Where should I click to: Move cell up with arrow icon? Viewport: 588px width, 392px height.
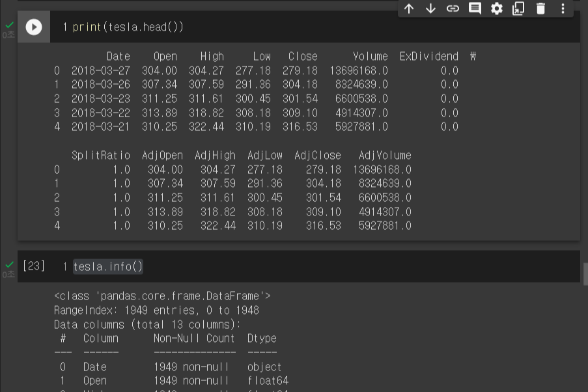pyautogui.click(x=409, y=8)
